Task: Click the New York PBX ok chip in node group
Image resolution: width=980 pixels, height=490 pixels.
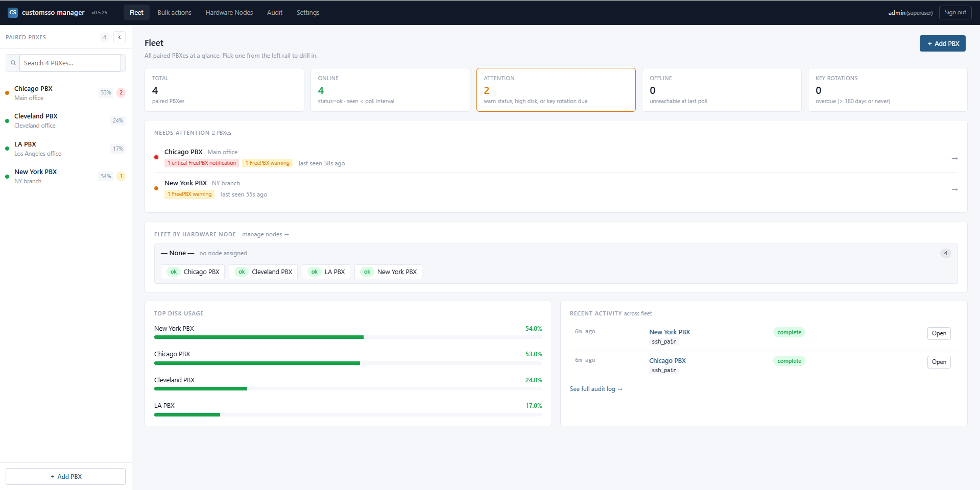Action: pyautogui.click(x=388, y=272)
